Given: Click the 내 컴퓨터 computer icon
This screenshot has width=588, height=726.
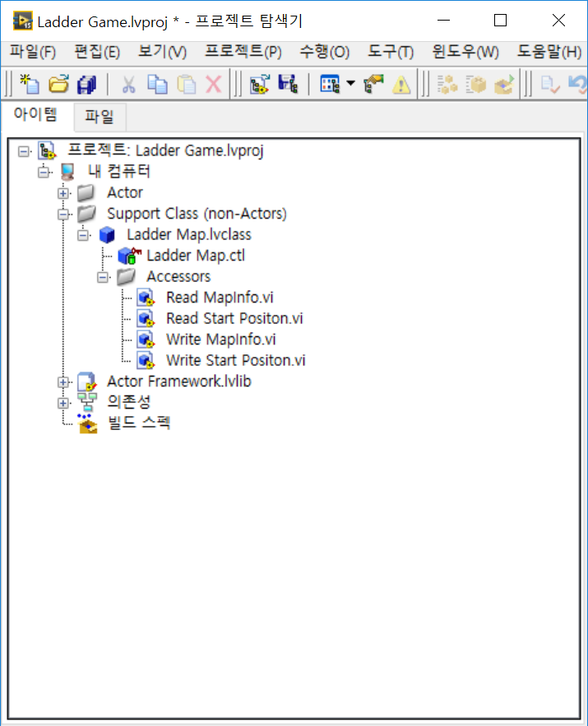Looking at the screenshot, I should (67, 172).
